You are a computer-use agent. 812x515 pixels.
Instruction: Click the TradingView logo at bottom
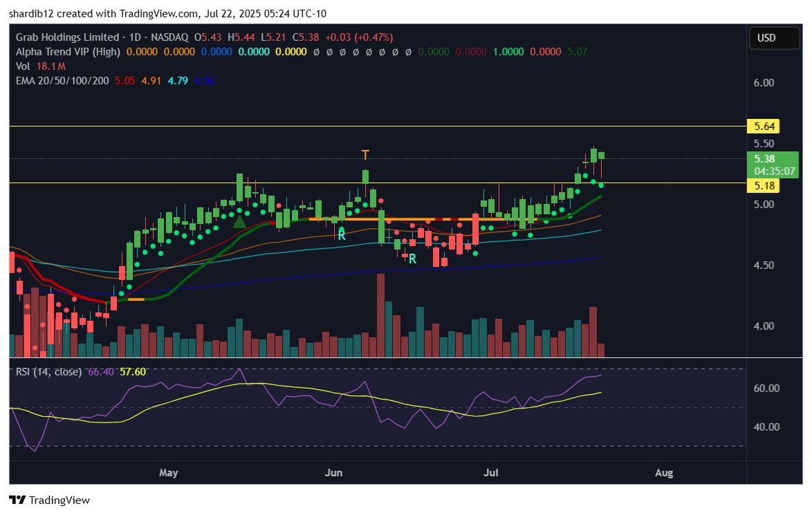pyautogui.click(x=49, y=500)
